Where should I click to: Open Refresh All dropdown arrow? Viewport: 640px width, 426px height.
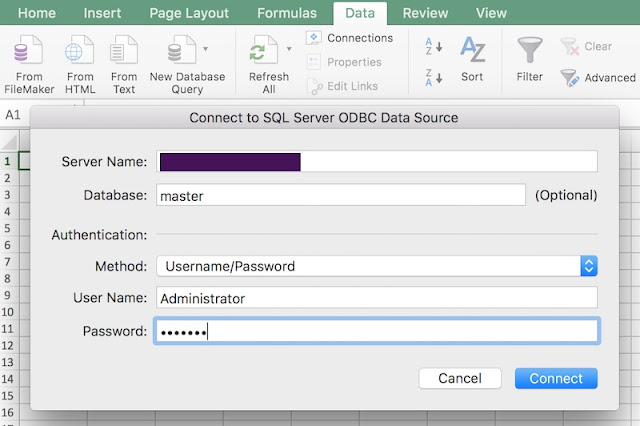289,49
